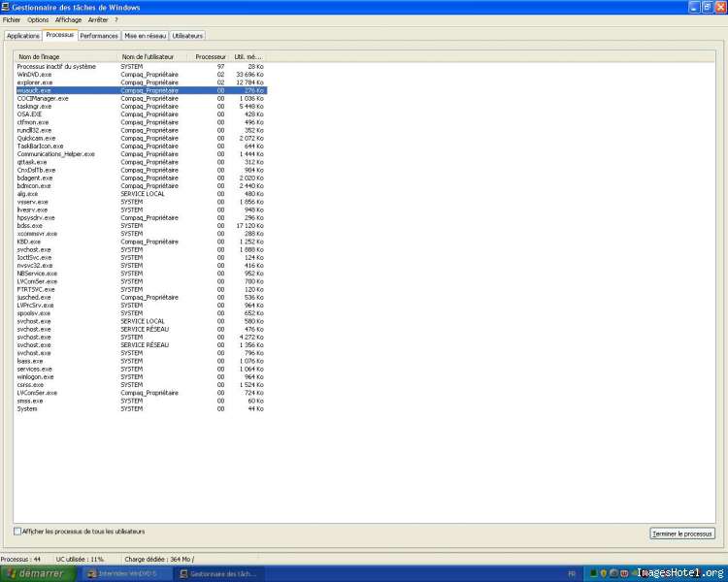This screenshot has height=582, width=728.
Task: Open the ? help menu
Action: pos(116,20)
